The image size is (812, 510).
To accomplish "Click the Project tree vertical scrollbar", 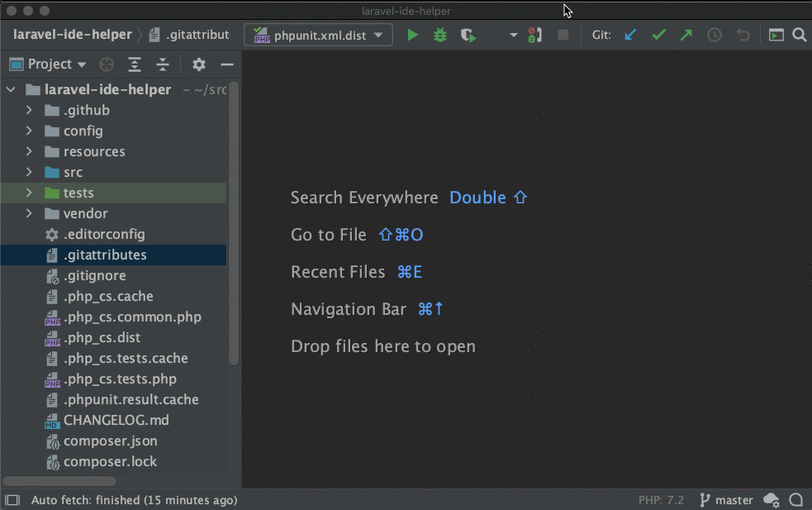I will 234,223.
